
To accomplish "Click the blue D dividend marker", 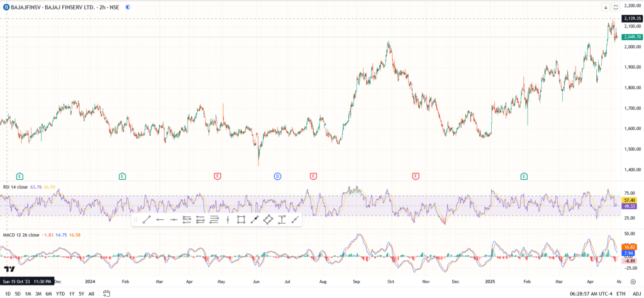I will click(277, 177).
